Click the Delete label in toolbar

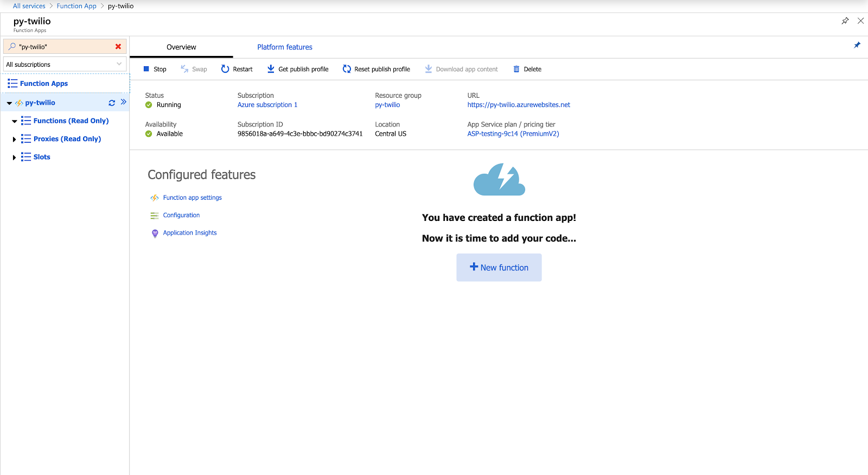(533, 69)
